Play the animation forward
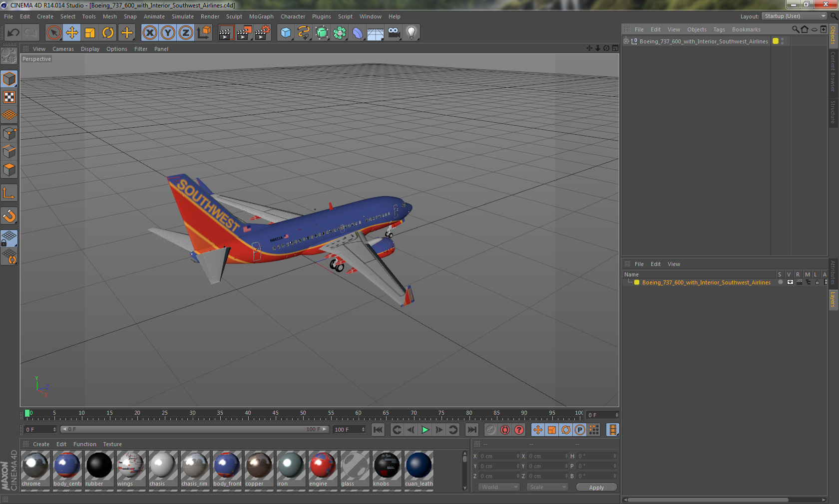839x504 pixels. tap(425, 430)
